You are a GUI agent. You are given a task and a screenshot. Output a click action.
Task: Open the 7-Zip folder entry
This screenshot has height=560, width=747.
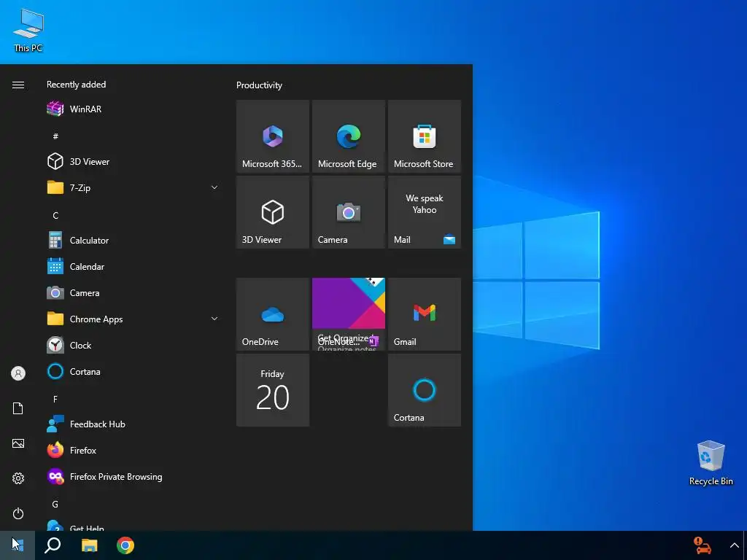click(133, 187)
